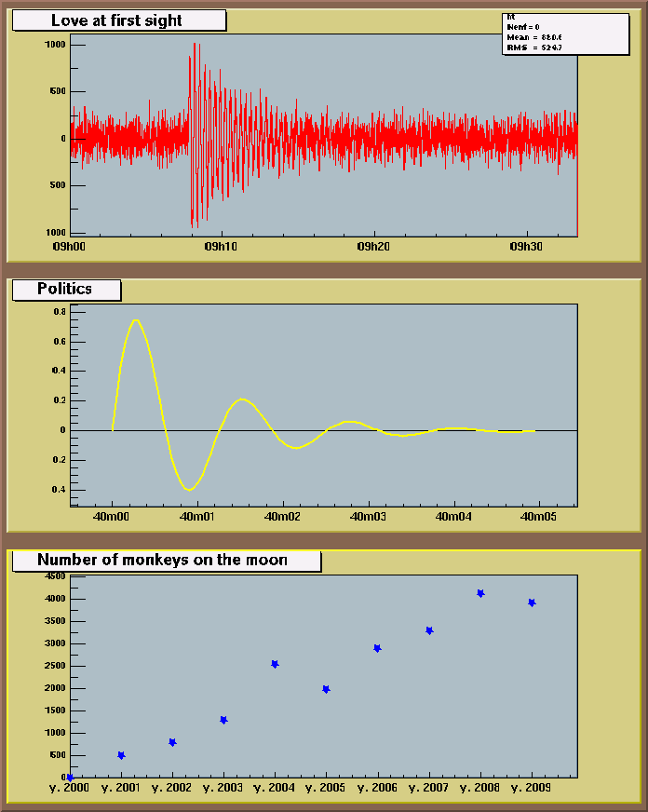Click the "Love at first sight" title box
The image size is (648, 812).
click(x=119, y=20)
